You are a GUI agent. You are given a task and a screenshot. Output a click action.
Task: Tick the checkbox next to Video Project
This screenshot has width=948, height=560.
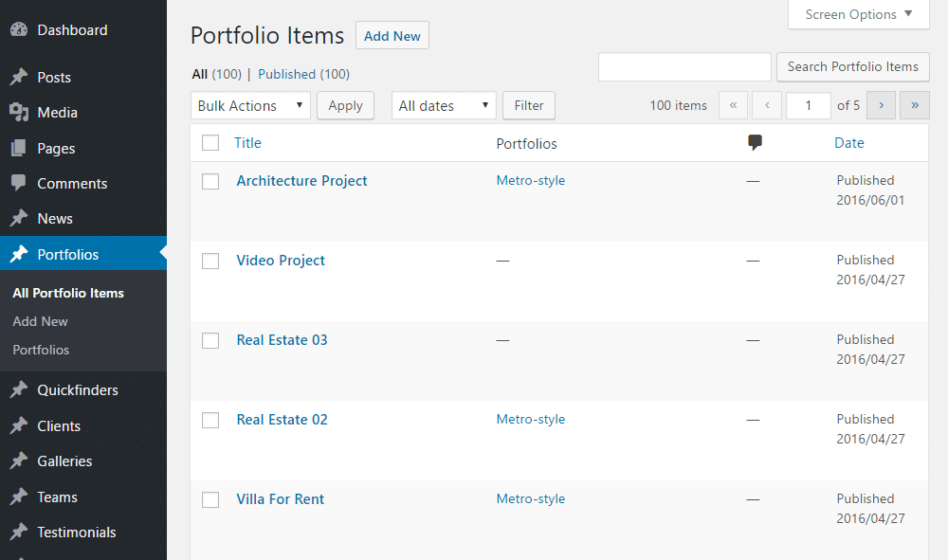[x=210, y=261]
